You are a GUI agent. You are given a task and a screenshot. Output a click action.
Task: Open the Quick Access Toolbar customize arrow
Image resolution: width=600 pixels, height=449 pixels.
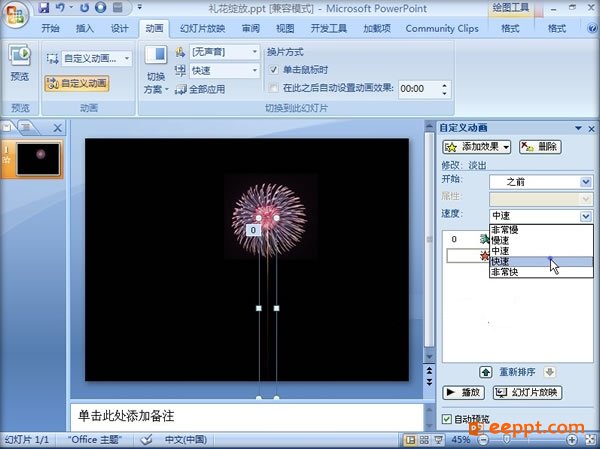(140, 7)
